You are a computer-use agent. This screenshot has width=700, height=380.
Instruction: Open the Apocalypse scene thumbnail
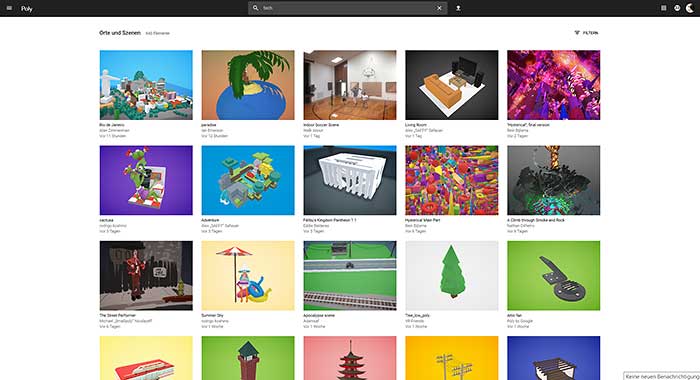(x=350, y=276)
